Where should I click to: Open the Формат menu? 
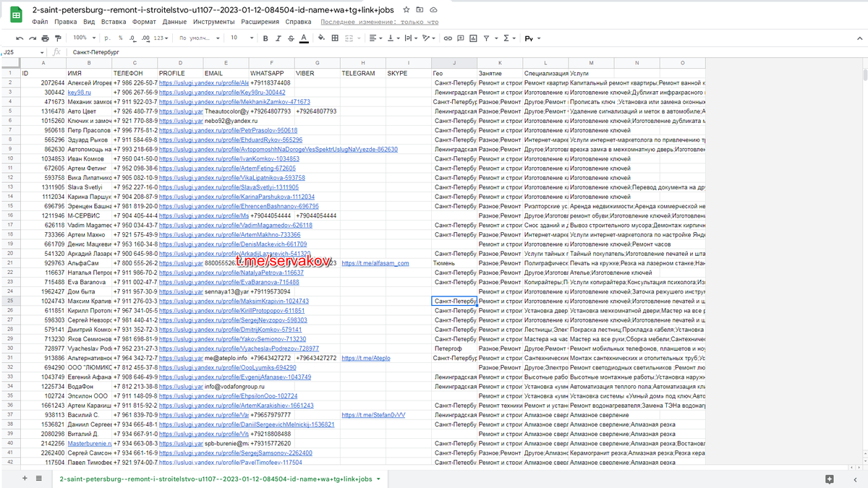click(144, 22)
